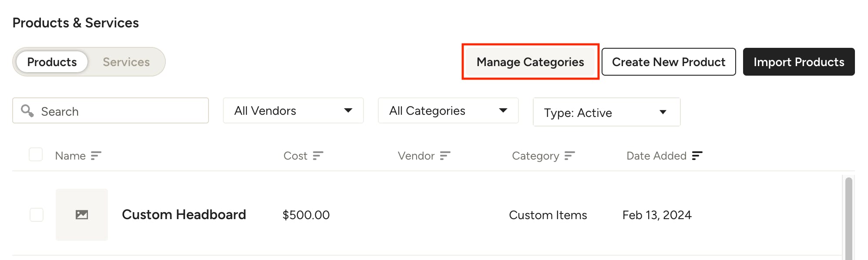Screen dimensions: 868x260
Task: Open the All Vendors dropdown
Action: click(x=293, y=110)
